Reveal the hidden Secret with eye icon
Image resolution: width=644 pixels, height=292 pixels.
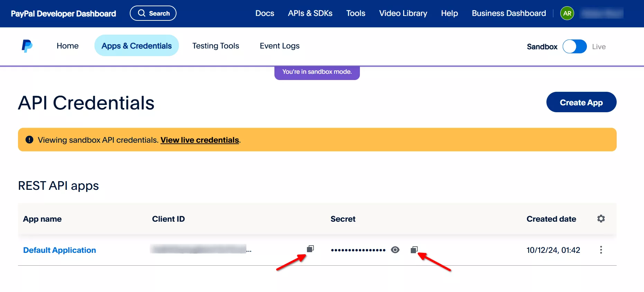click(395, 250)
